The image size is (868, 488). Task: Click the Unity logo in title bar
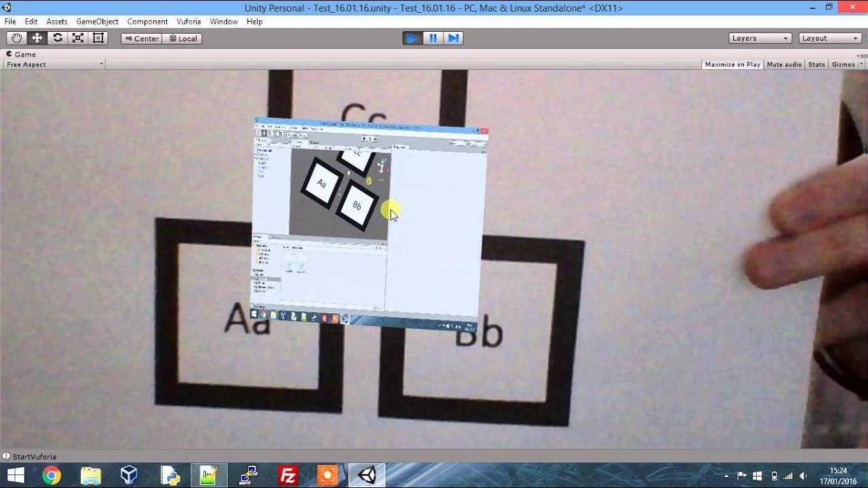(x=7, y=7)
